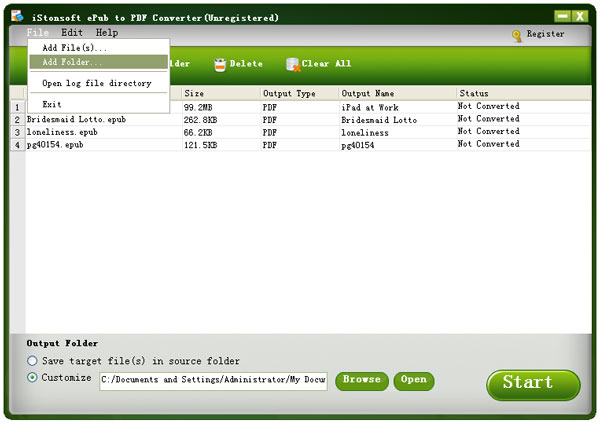This screenshot has width=600, height=422.
Task: Choose Add Folder... menu entry
Action: [x=71, y=62]
